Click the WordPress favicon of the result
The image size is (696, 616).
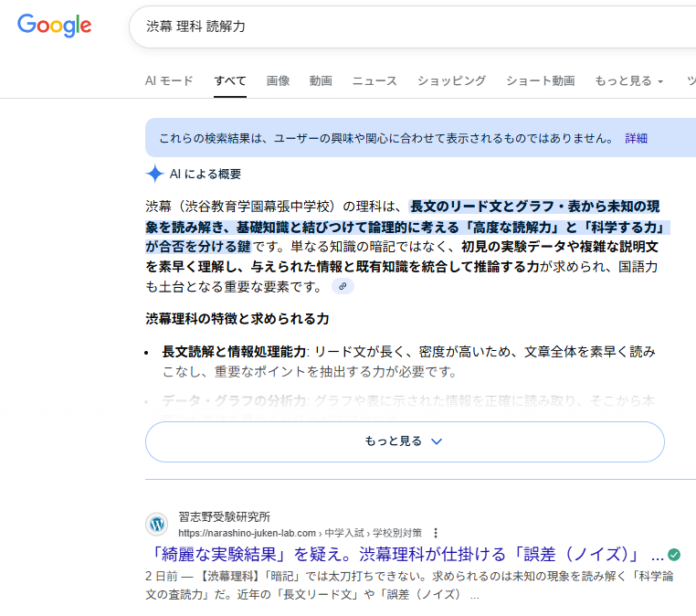click(x=157, y=525)
